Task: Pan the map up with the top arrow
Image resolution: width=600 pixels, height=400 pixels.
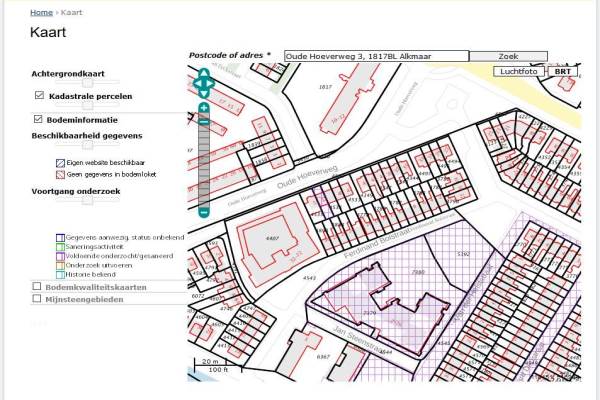Action: tap(204, 74)
